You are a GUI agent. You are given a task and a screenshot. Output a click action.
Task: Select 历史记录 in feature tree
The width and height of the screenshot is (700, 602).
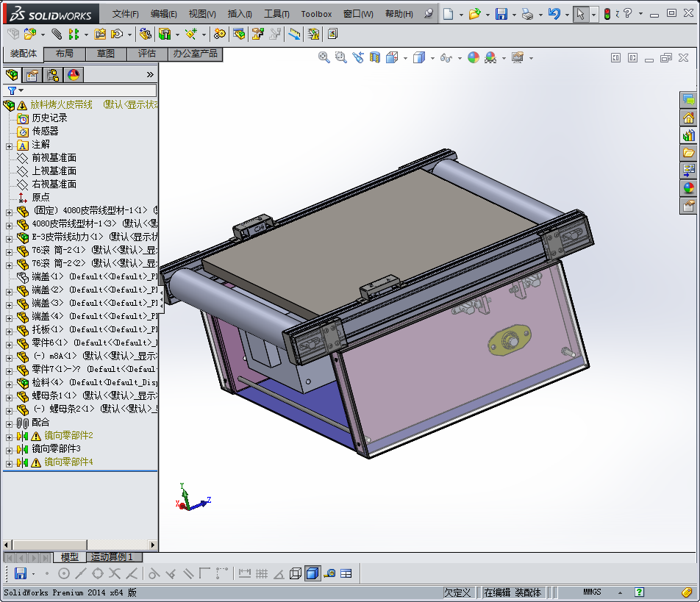[49, 118]
